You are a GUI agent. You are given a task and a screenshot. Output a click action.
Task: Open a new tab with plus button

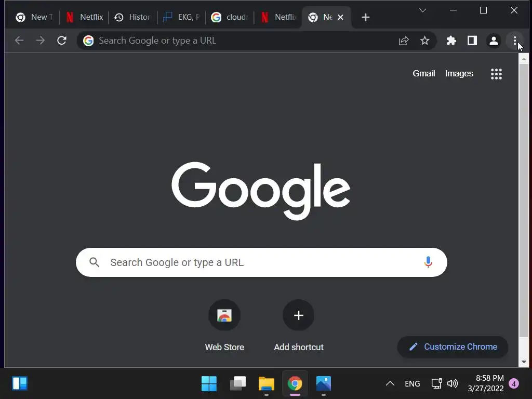[365, 17]
